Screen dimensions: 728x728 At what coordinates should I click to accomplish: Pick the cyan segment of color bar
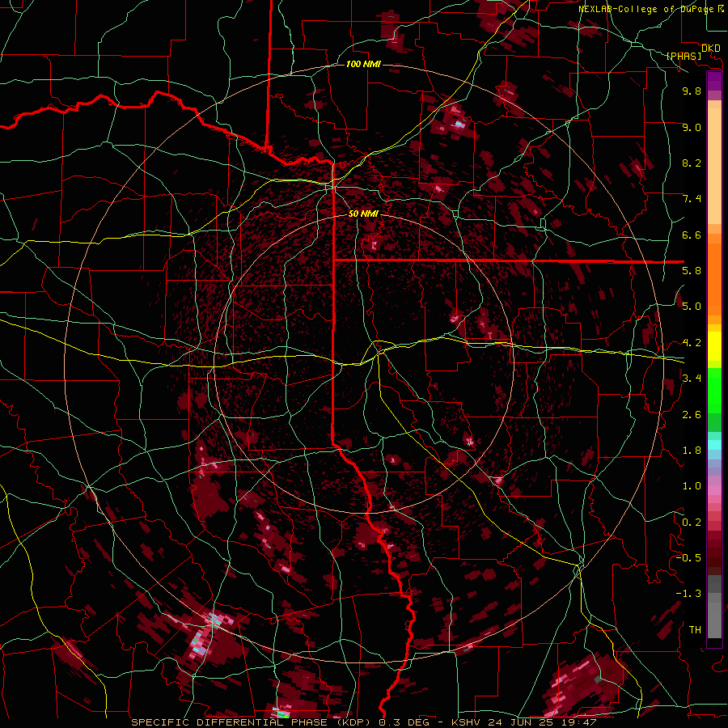tap(714, 445)
